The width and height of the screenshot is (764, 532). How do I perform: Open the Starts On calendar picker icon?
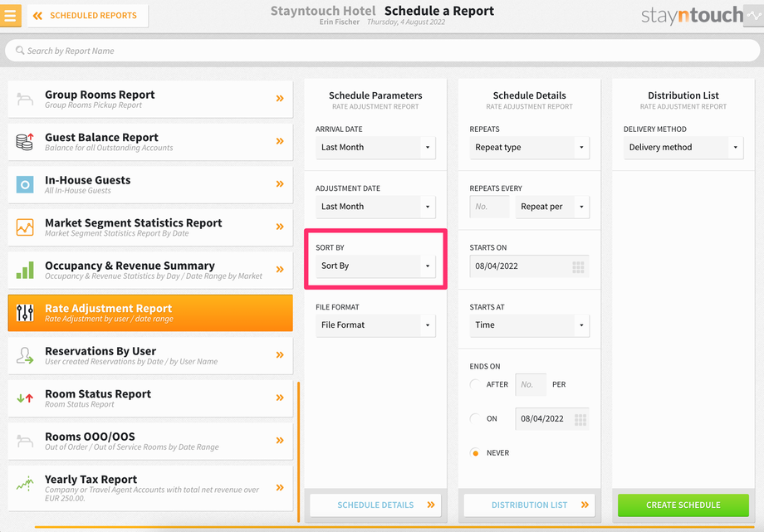pyautogui.click(x=578, y=266)
